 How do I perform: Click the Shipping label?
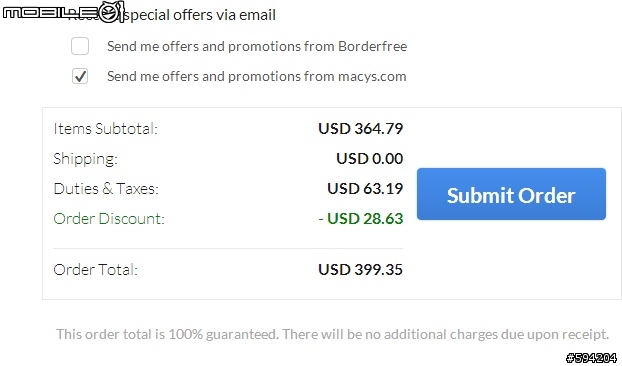click(x=85, y=159)
